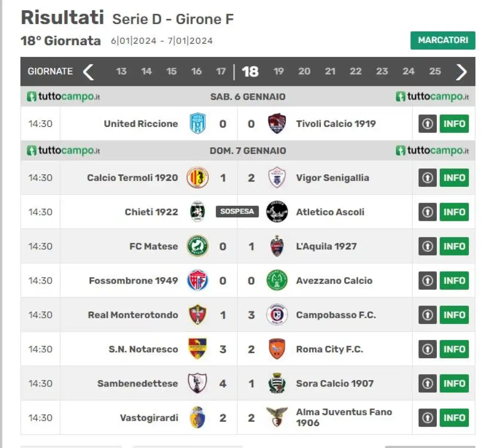Open INFO for Vastogirardi match
This screenshot has height=448, width=482.
(454, 417)
